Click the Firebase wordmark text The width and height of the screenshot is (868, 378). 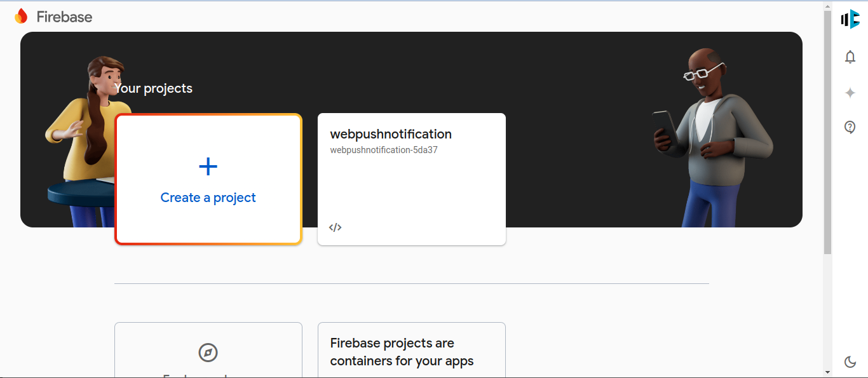(64, 17)
